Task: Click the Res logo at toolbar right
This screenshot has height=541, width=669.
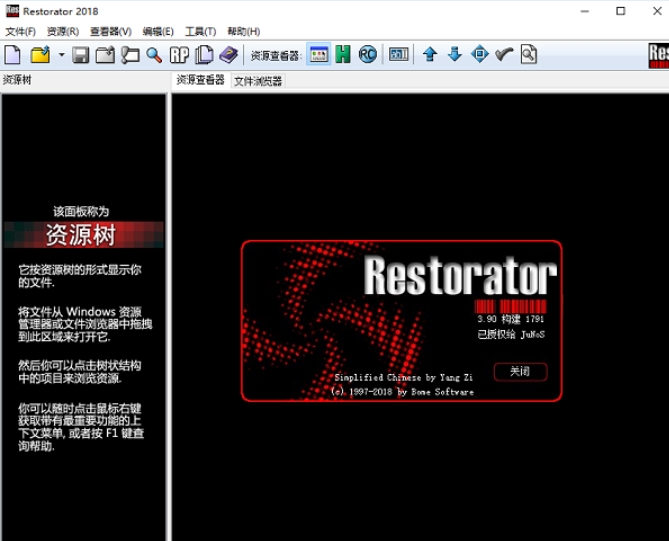Action: pos(658,55)
